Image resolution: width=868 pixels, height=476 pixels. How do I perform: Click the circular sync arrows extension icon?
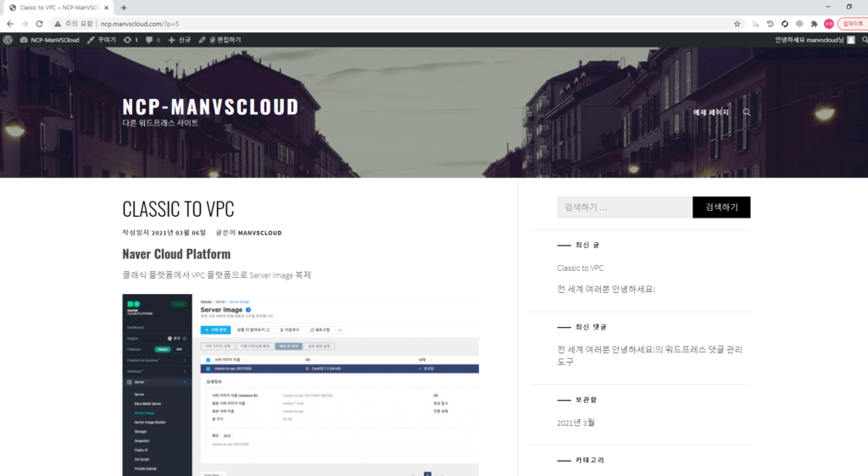click(784, 24)
